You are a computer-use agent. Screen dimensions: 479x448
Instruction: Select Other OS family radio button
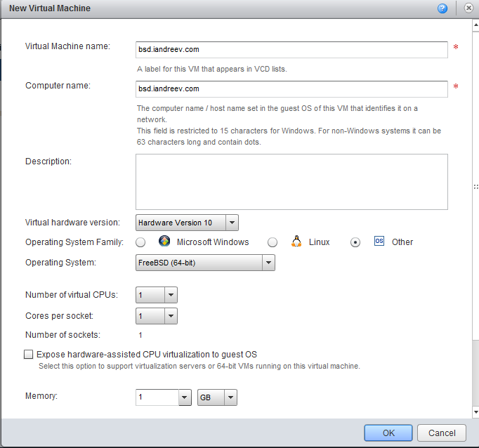pyautogui.click(x=355, y=242)
